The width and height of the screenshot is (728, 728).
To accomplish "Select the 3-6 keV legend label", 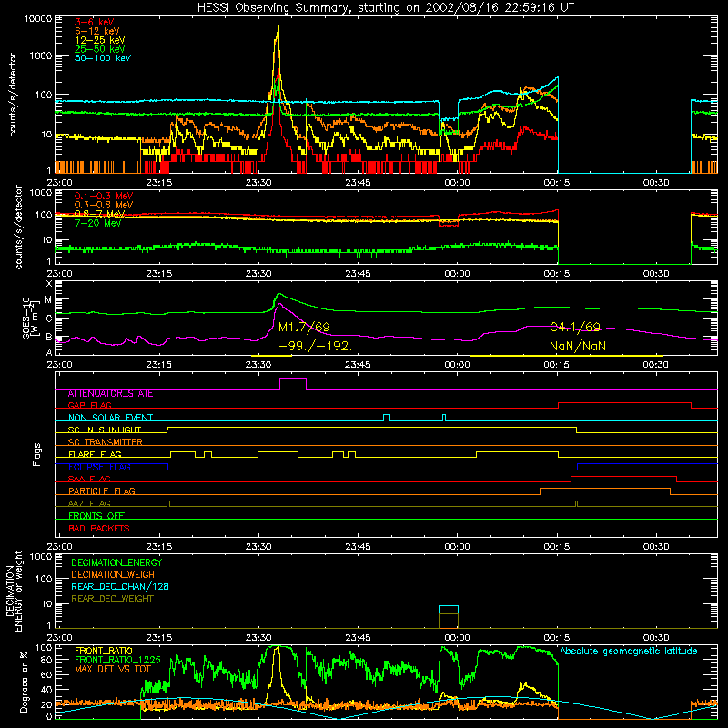I will pos(94,22).
